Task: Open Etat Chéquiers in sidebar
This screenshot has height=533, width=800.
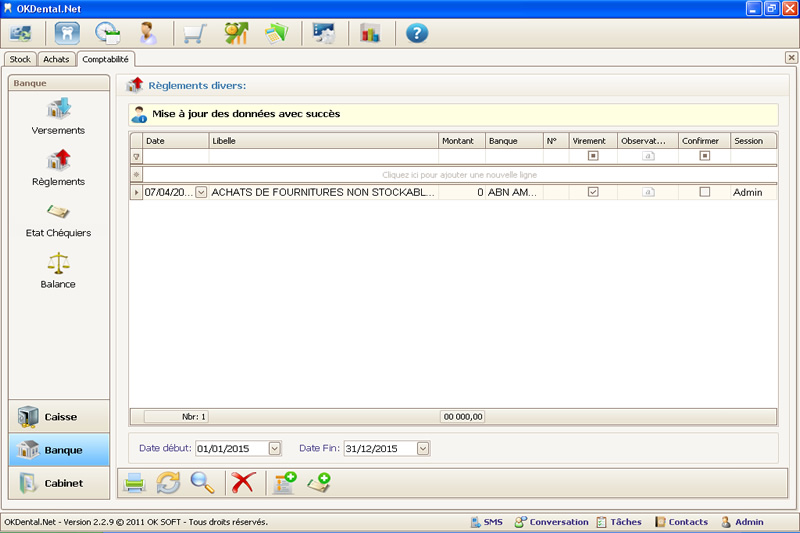Action: tap(58, 220)
